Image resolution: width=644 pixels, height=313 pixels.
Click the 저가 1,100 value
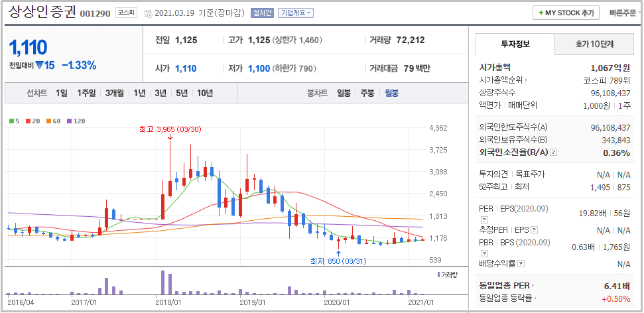(x=259, y=68)
